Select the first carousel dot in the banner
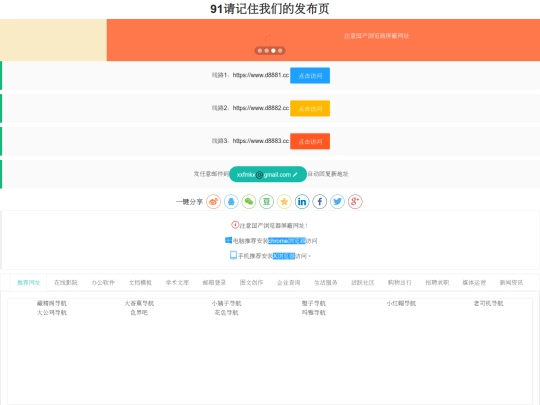This screenshot has height=405, width=540. pyautogui.click(x=260, y=51)
